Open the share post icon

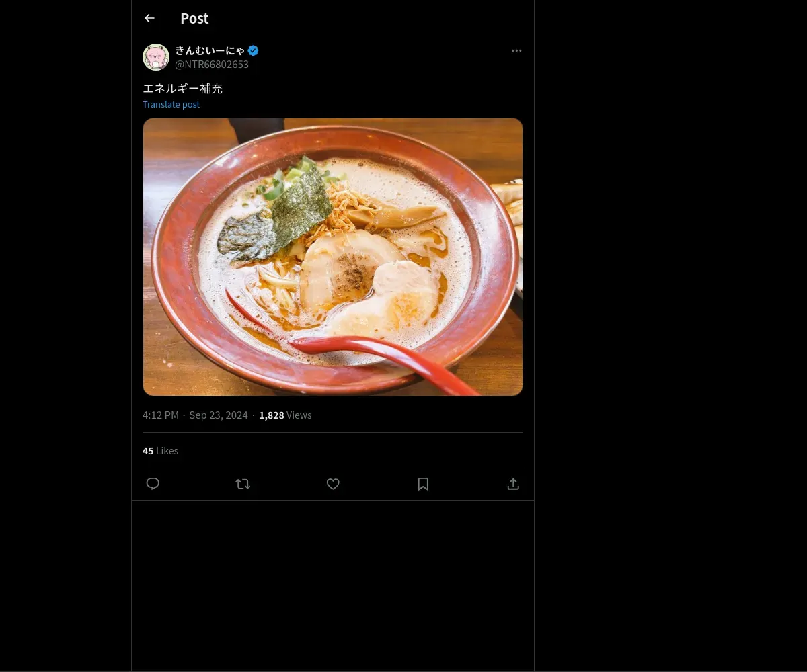tap(513, 484)
